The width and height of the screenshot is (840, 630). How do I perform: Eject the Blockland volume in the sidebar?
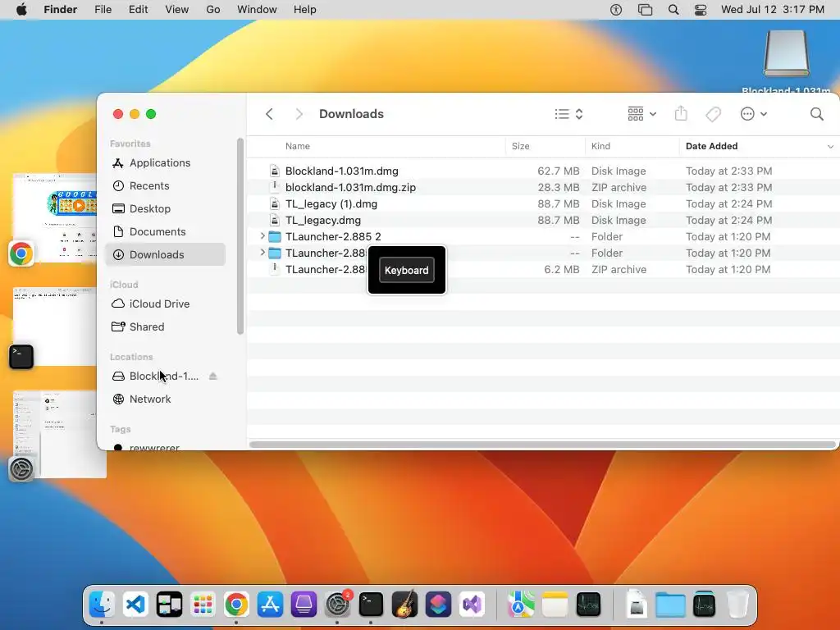point(212,376)
